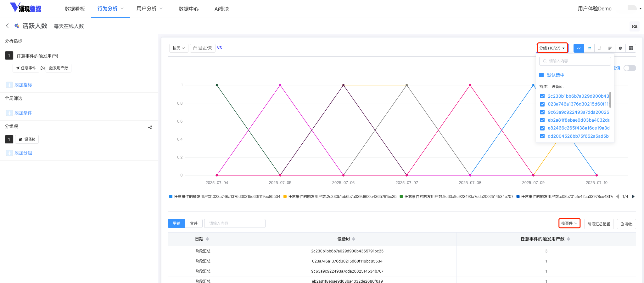The image size is (644, 283).
Task: Select the line chart view icon
Action: [x=579, y=48]
